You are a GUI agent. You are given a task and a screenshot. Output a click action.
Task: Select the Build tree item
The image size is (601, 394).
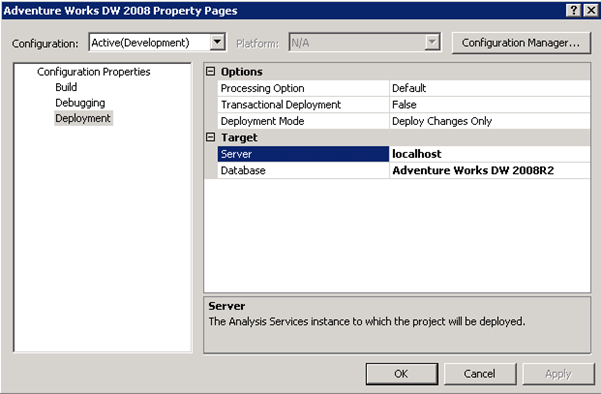[66, 87]
